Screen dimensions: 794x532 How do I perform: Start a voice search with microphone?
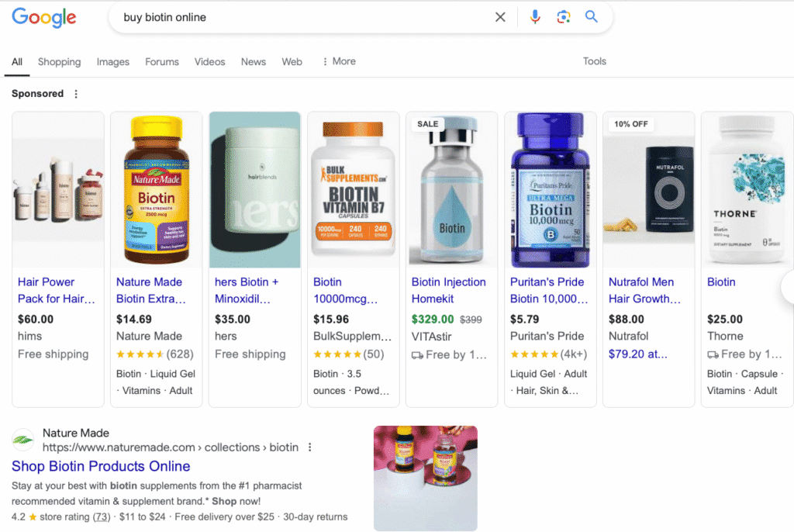tap(535, 17)
